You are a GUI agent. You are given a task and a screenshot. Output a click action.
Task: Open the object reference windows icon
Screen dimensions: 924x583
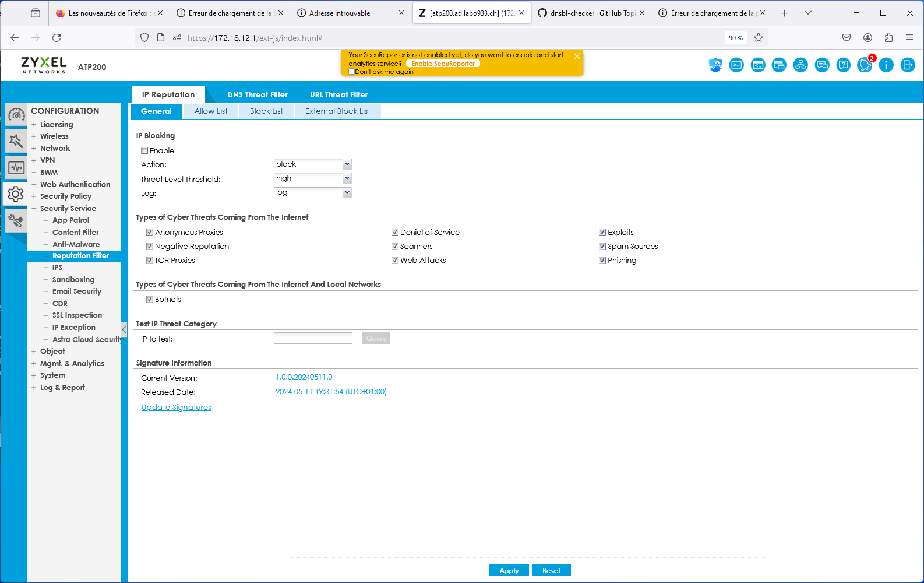click(x=779, y=65)
